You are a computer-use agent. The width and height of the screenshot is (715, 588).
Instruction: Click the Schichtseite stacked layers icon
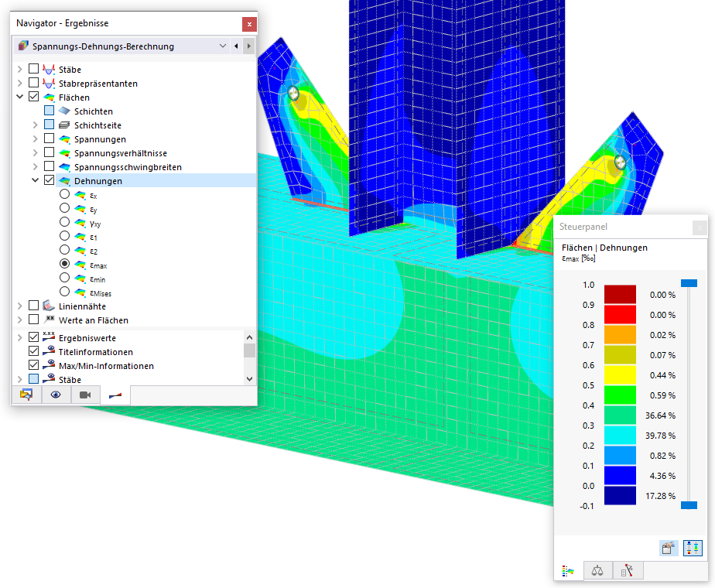[x=64, y=125]
